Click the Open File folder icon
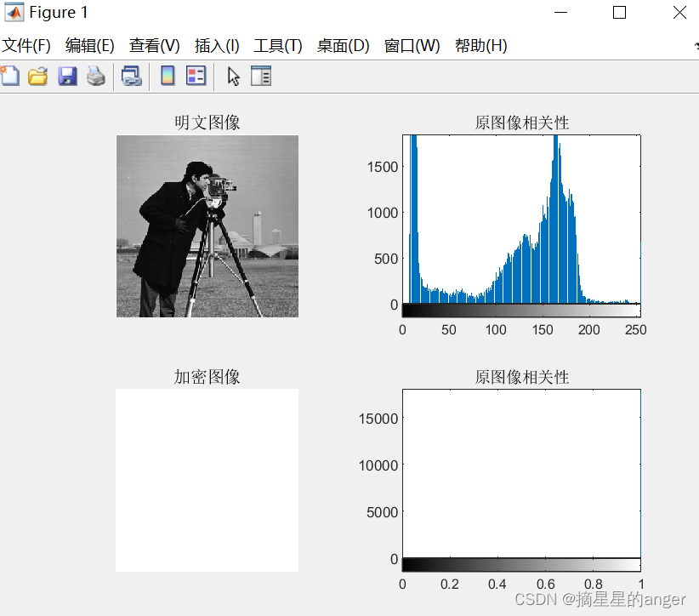Screen dimensions: 699x616 tap(38, 76)
